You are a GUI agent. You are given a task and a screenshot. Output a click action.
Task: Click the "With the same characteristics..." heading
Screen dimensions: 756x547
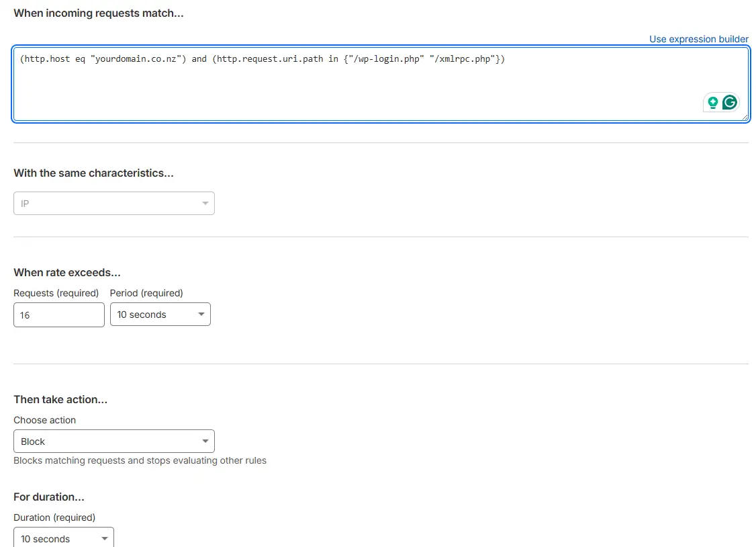click(x=93, y=173)
